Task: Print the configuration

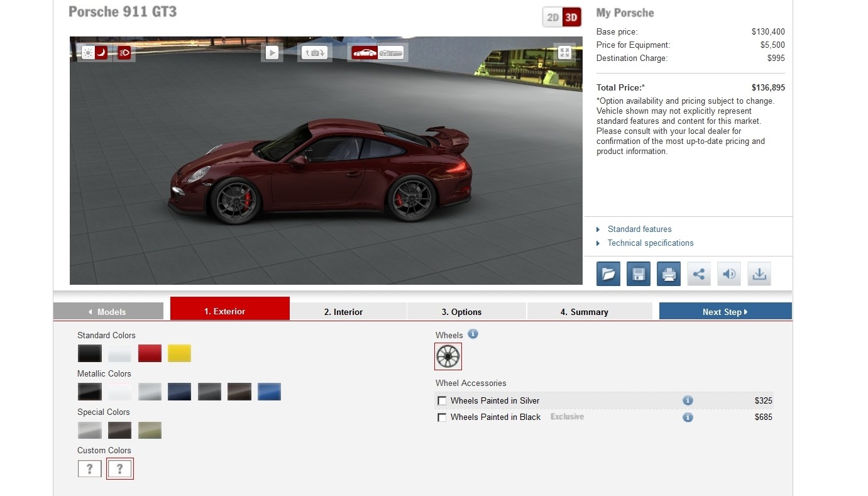Action: [669, 274]
